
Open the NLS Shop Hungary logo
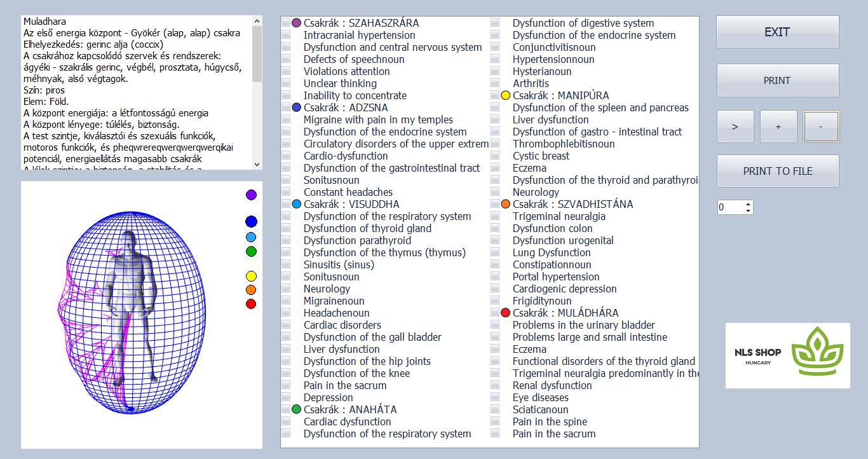[788, 355]
